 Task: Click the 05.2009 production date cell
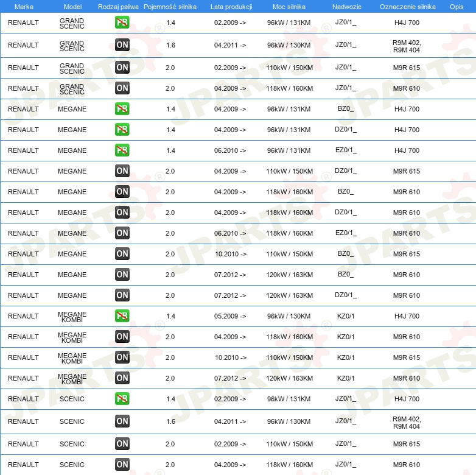coord(231,316)
